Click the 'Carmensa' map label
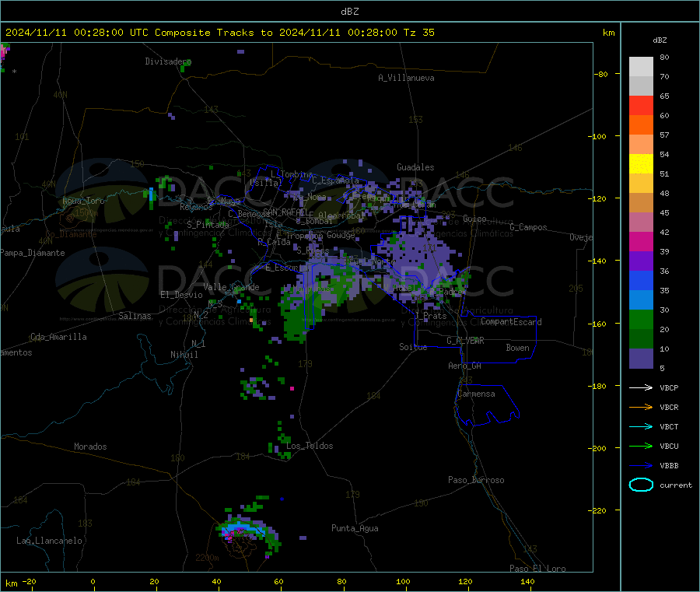The height and width of the screenshot is (592, 700). click(x=476, y=394)
